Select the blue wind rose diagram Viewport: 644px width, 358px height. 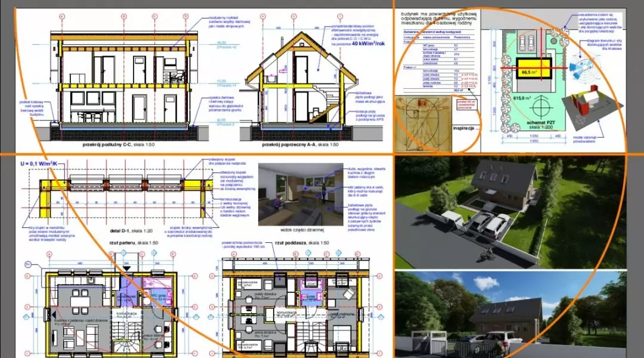pyautogui.click(x=583, y=67)
